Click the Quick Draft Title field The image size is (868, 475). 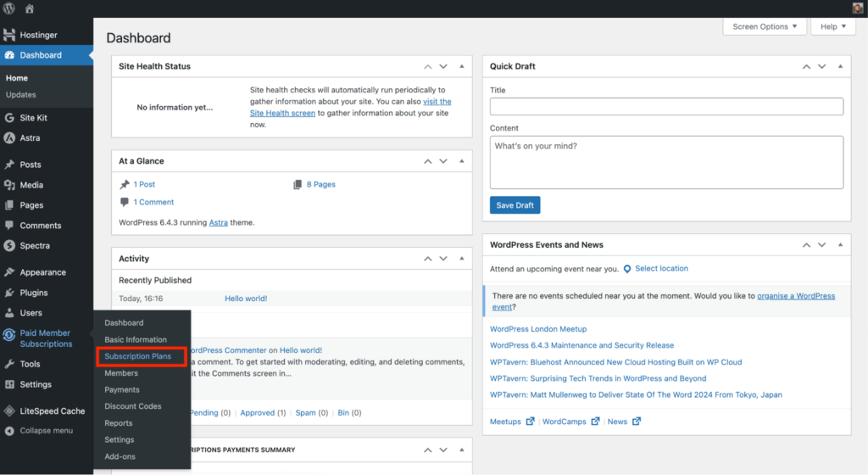(666, 106)
